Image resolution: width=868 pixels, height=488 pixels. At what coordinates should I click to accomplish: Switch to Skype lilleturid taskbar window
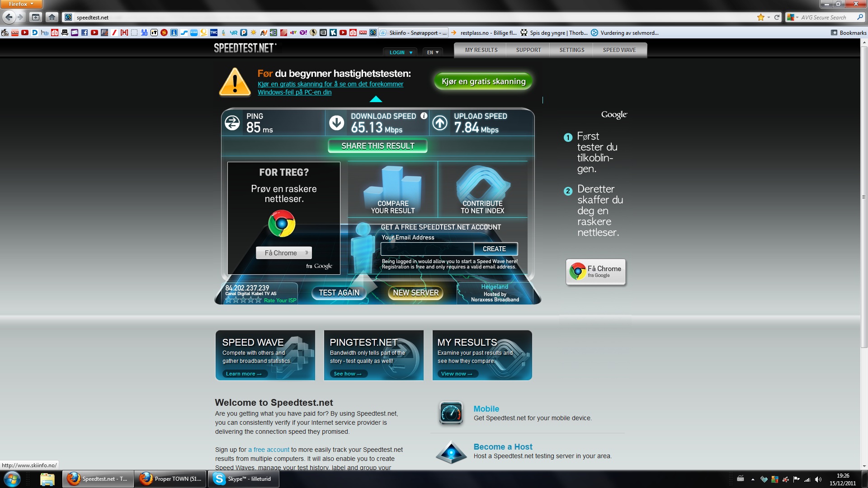(243, 479)
